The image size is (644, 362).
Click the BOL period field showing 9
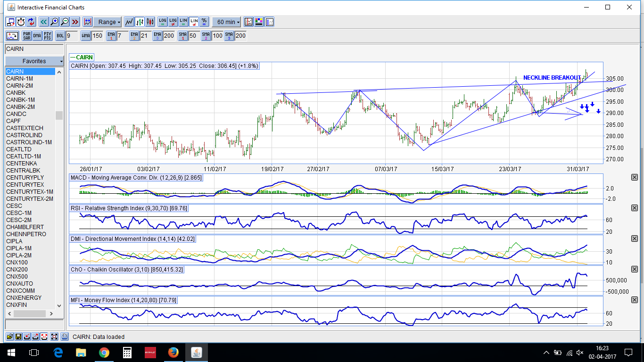coord(71,35)
